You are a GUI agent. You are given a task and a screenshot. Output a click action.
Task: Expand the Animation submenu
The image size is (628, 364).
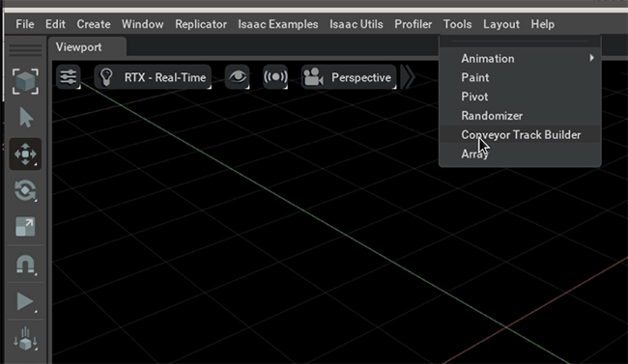point(520,59)
